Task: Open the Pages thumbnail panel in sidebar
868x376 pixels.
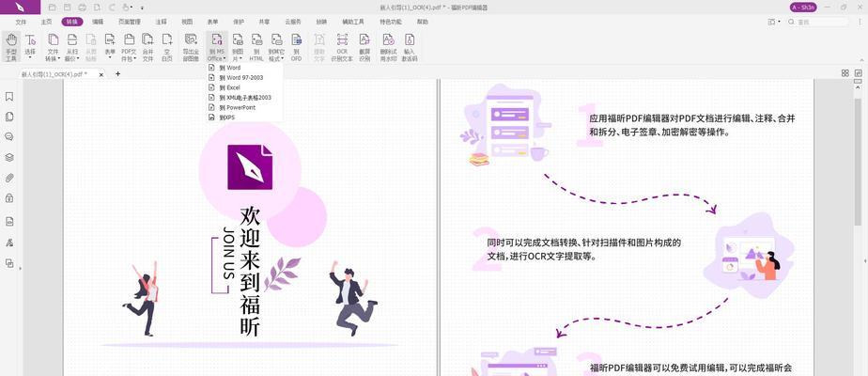Action: point(9,117)
